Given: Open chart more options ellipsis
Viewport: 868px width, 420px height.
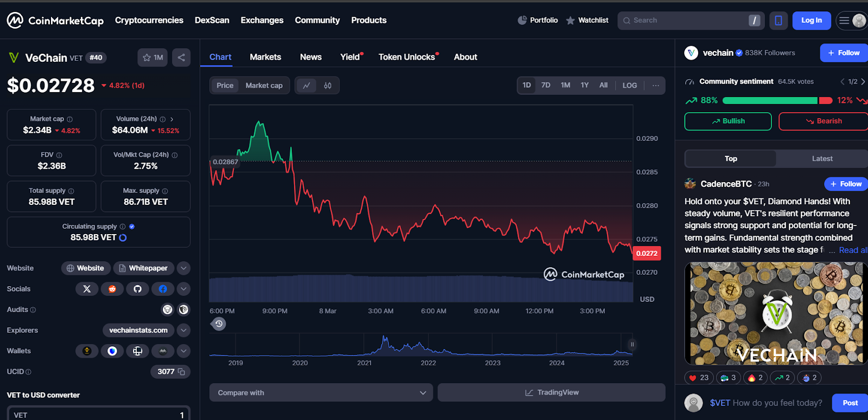Looking at the screenshot, I should (x=656, y=85).
